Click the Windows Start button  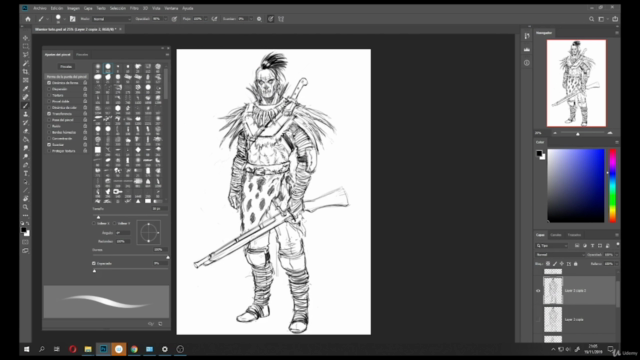pos(27,349)
